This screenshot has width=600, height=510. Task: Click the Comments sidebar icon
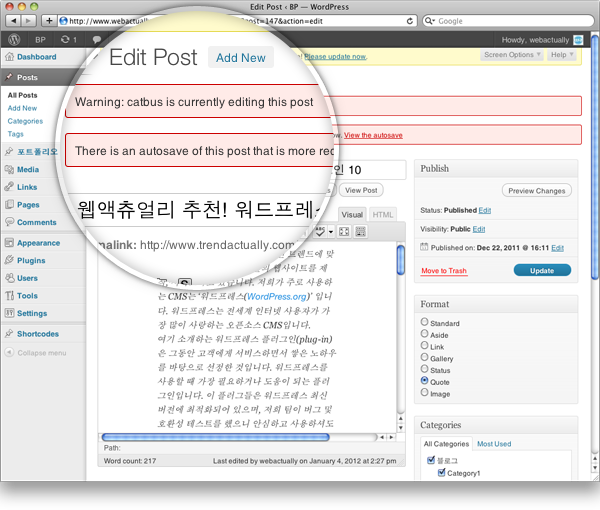tap(9, 222)
